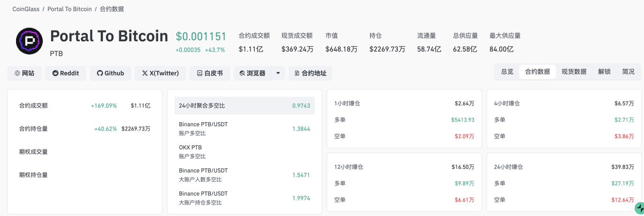Open Portal To Bitcoin breadcrumb link
Viewport: 644px width, 216px height.
coord(70,9)
